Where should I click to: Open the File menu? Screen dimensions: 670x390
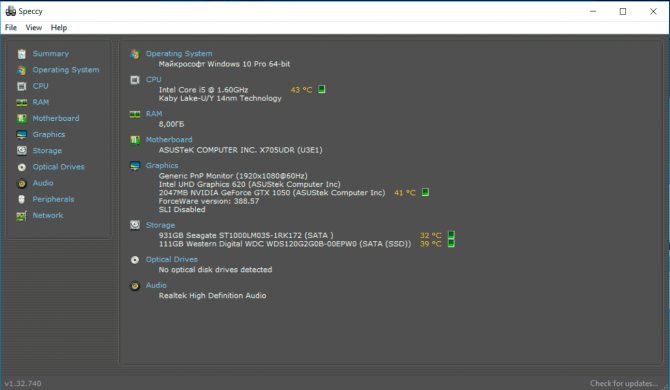(11, 28)
